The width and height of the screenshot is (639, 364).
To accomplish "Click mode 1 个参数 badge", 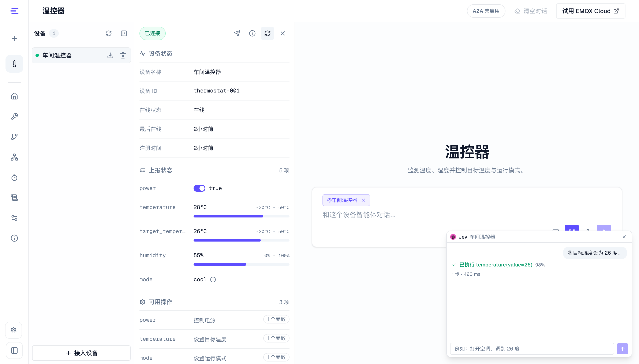I will 276,357.
